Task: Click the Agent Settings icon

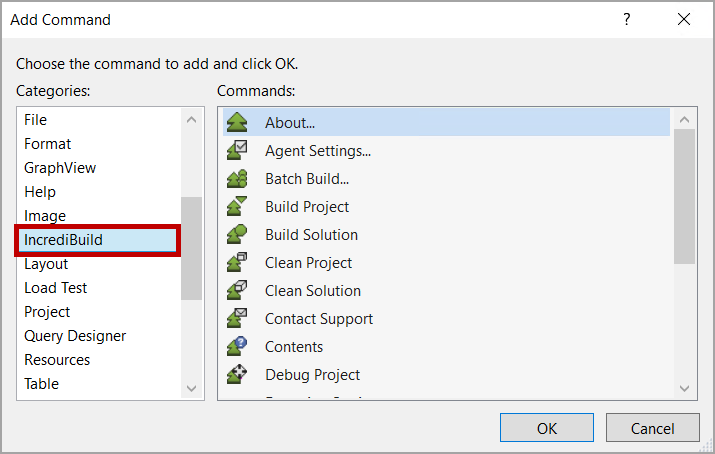Action: pos(237,151)
